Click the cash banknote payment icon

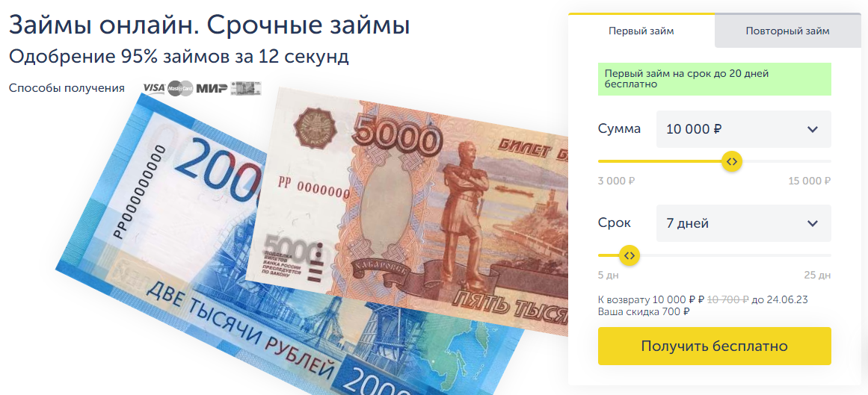coord(246,89)
